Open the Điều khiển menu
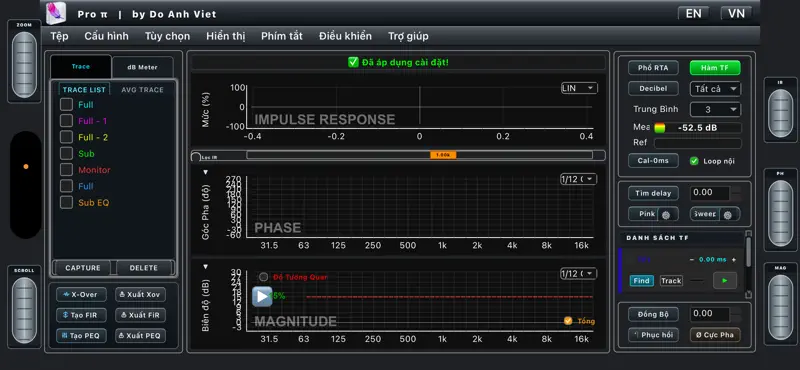800x370 pixels. click(x=345, y=36)
